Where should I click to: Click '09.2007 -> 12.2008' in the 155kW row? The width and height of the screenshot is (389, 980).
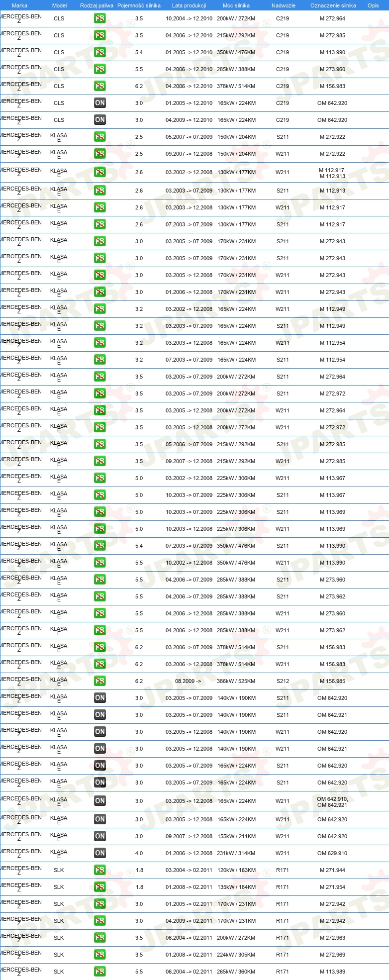tap(189, 836)
